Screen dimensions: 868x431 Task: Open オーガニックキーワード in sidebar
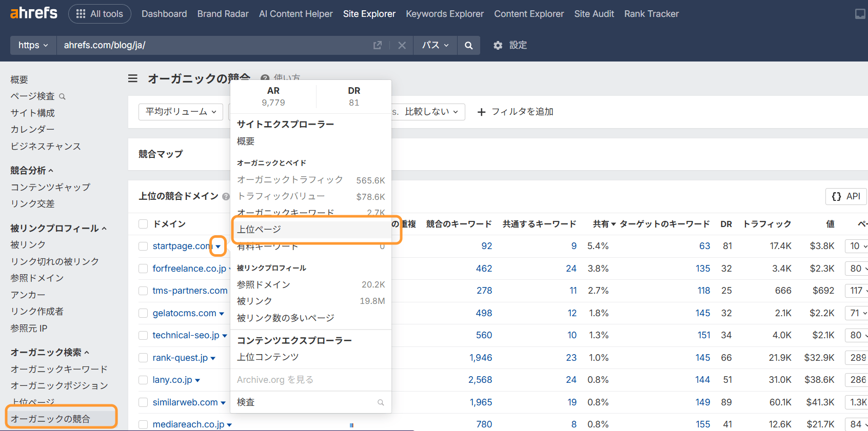coord(59,369)
